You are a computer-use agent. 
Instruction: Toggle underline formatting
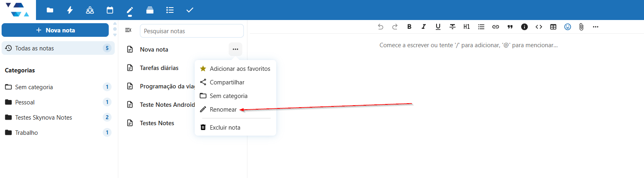(438, 27)
